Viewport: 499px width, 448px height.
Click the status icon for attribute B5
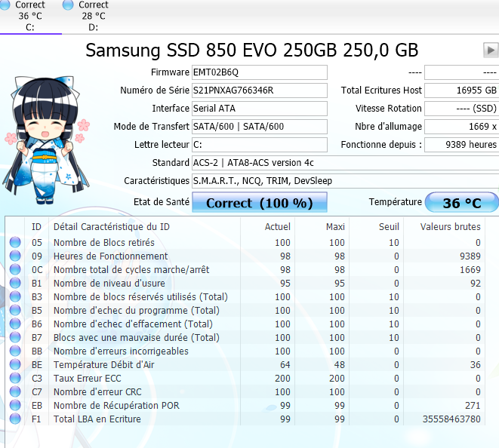[x=15, y=310]
